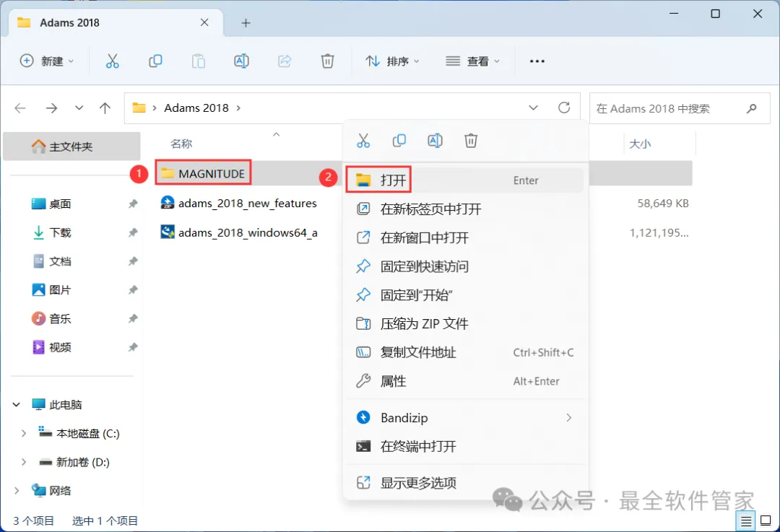Click the Adams 2018 tab

[x=116, y=23]
